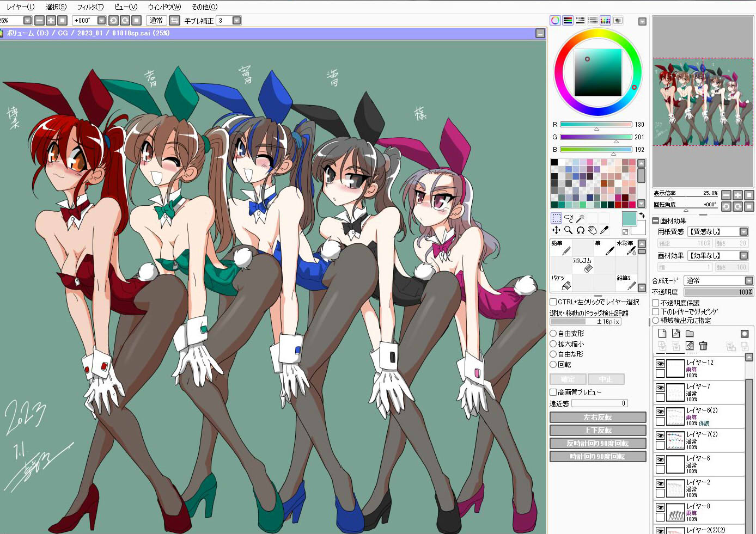Open the フィルタ(T) menu
Image resolution: width=756 pixels, height=534 pixels.
tap(90, 7)
